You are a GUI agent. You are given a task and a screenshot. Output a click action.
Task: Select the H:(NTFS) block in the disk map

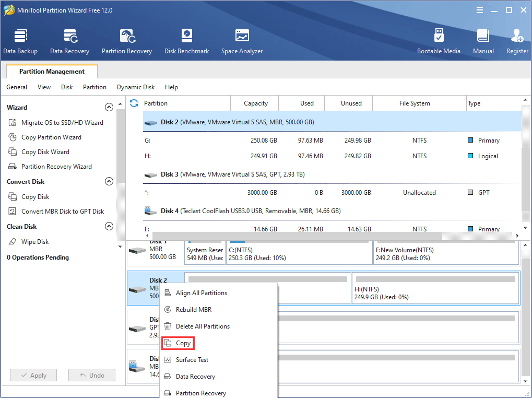435,288
